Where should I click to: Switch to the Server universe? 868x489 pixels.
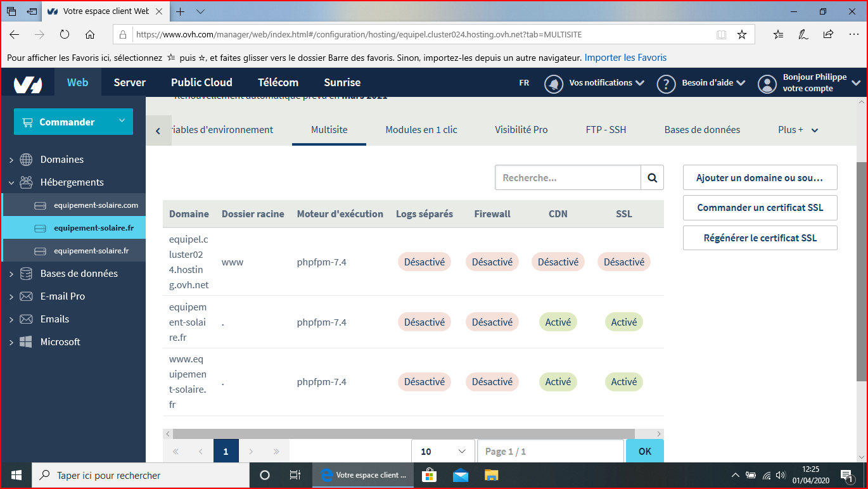[x=130, y=82]
